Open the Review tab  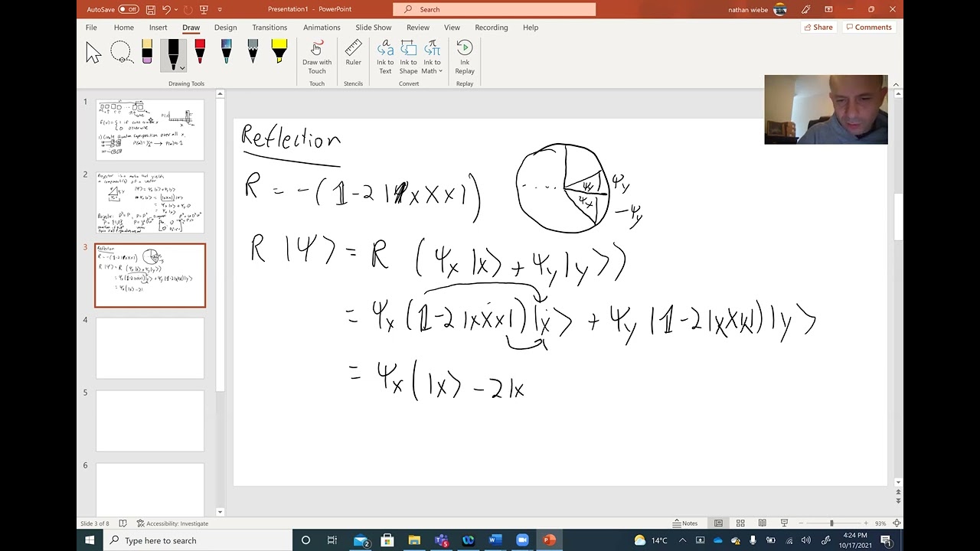click(x=418, y=28)
